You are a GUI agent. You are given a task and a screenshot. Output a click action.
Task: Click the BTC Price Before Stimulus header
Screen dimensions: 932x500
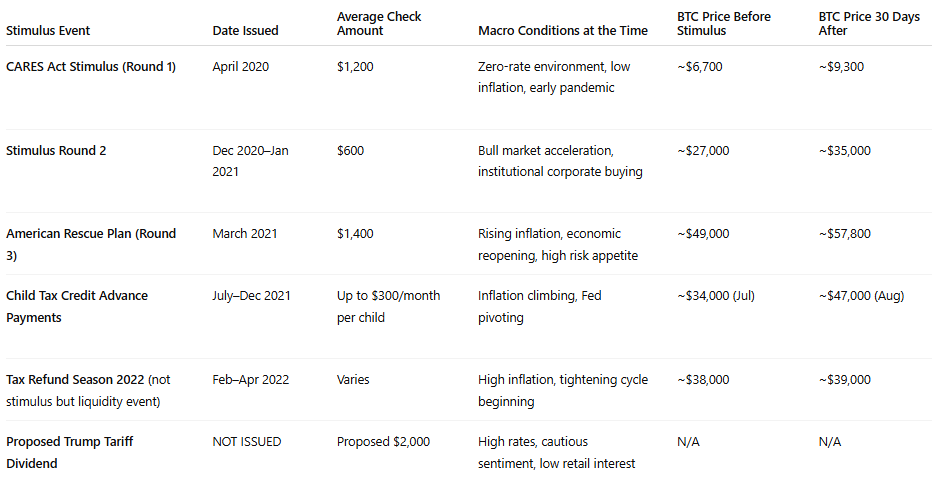[x=723, y=24]
